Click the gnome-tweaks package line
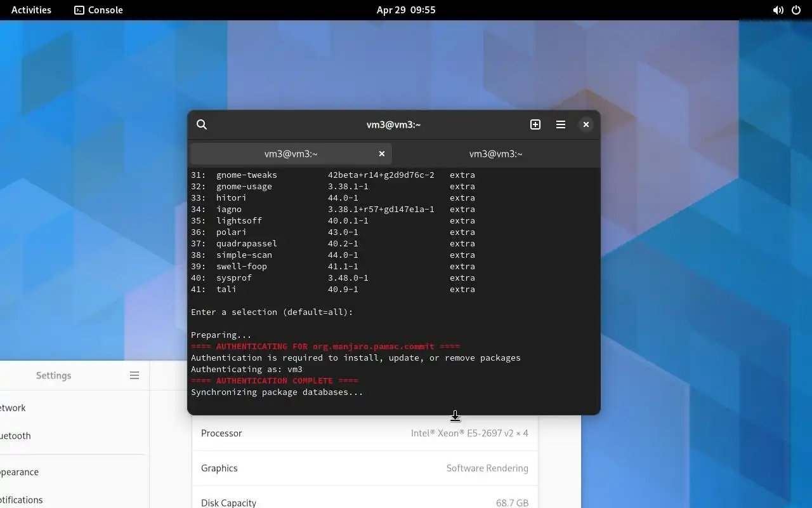The image size is (812, 508). pos(333,175)
